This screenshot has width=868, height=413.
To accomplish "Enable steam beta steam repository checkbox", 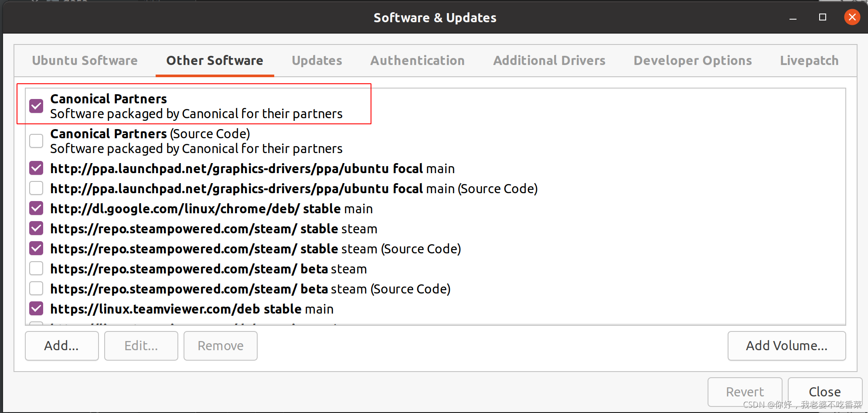I will 36,269.
